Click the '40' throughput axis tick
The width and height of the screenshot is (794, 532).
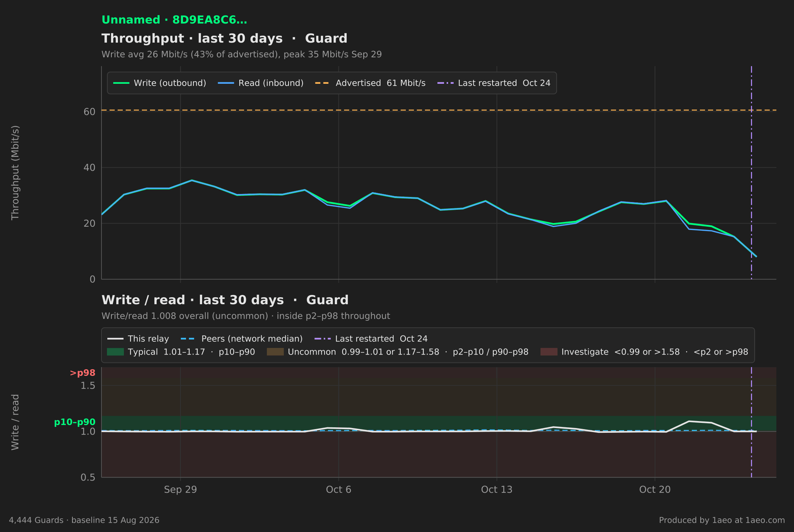[x=89, y=168]
